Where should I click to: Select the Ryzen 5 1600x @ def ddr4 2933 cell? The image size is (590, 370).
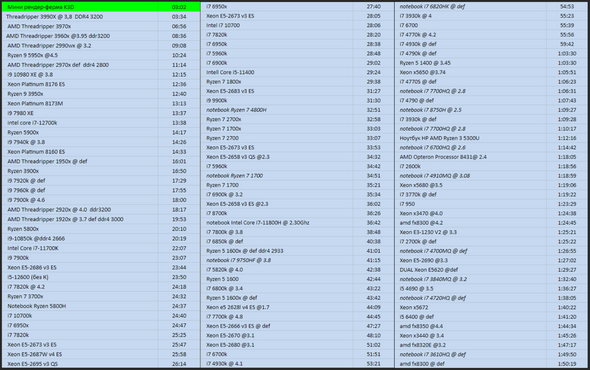pyautogui.click(x=277, y=251)
